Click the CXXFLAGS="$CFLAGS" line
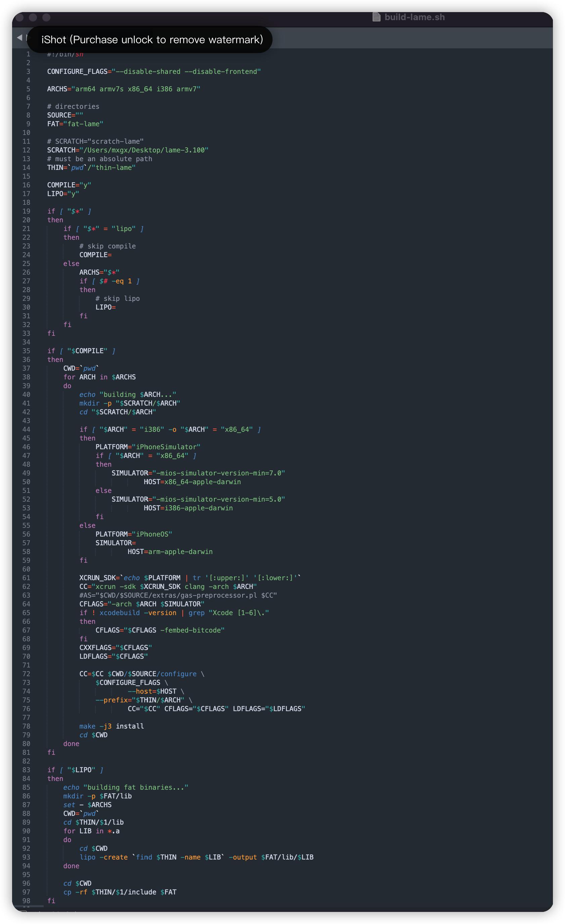Viewport: 565px width, 924px height. 116,648
